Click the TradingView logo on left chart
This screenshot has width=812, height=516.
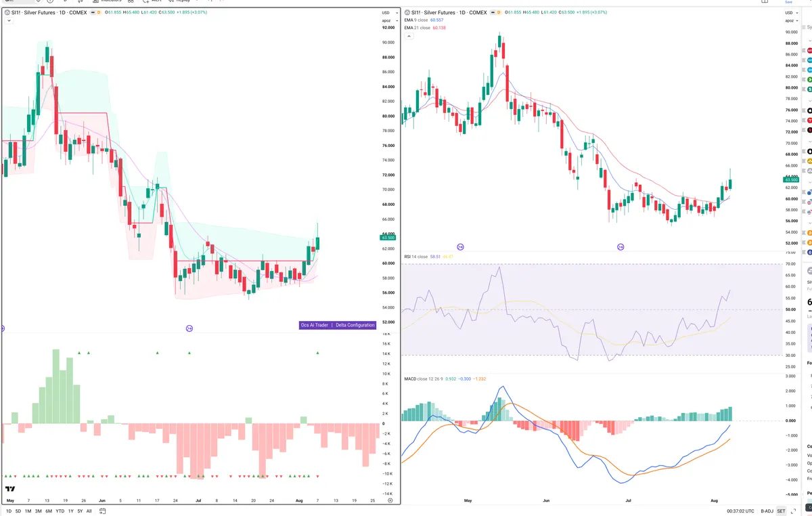(10, 489)
